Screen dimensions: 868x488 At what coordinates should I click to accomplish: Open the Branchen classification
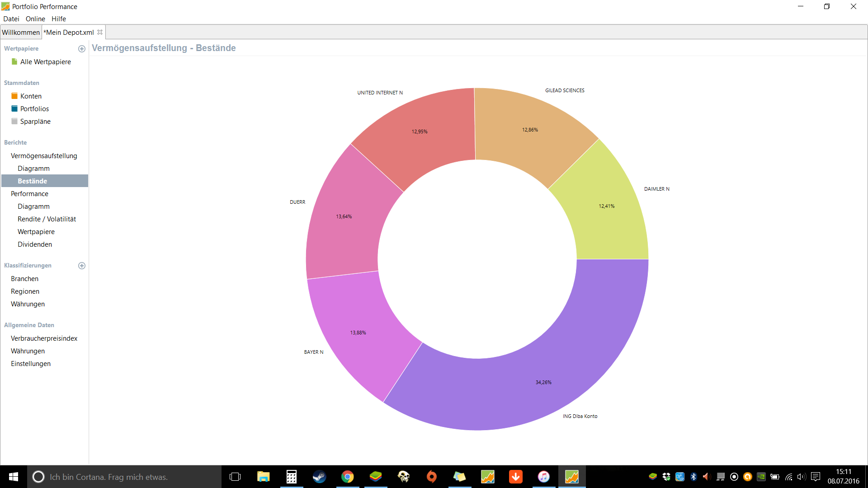pos(24,279)
